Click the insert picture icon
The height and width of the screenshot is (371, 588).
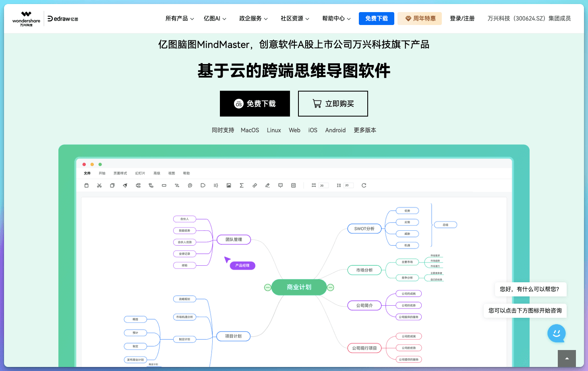229,185
